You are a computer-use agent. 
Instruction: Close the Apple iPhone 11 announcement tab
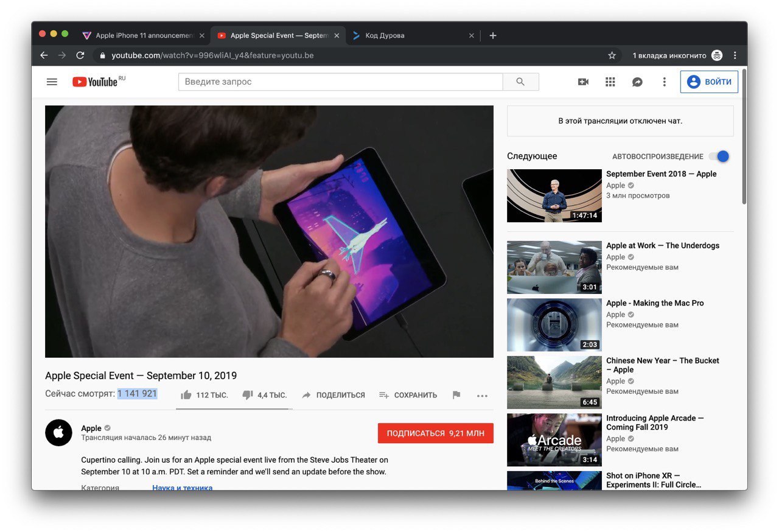[x=202, y=35]
